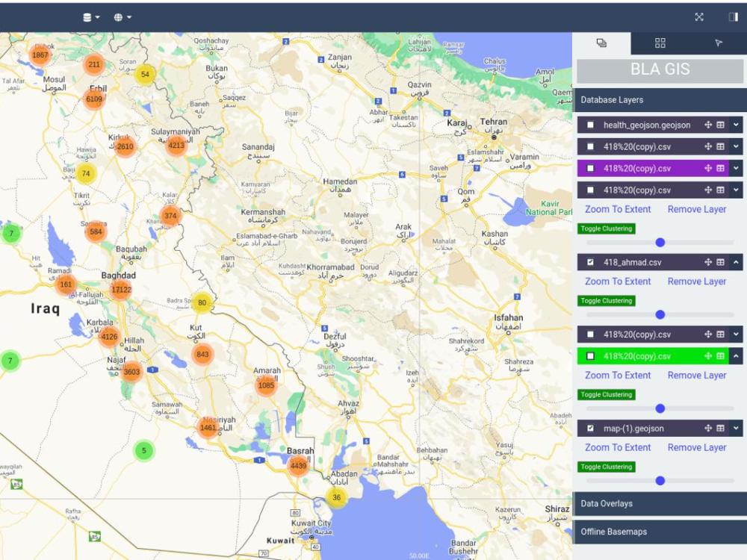The height and width of the screenshot is (560, 747).
Task: Click move icon on layer directly under health_geojson
Action: 708,146
